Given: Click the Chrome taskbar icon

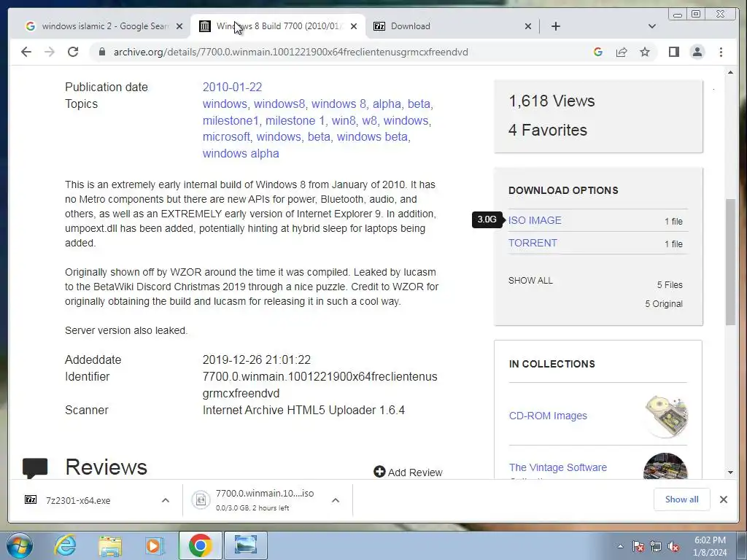Looking at the screenshot, I should point(200,545).
